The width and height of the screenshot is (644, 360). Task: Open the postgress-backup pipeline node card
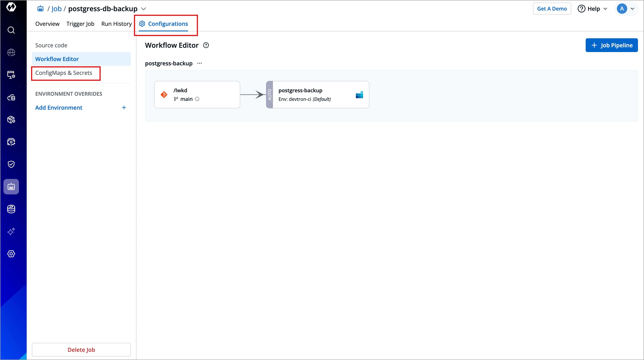pyautogui.click(x=317, y=95)
